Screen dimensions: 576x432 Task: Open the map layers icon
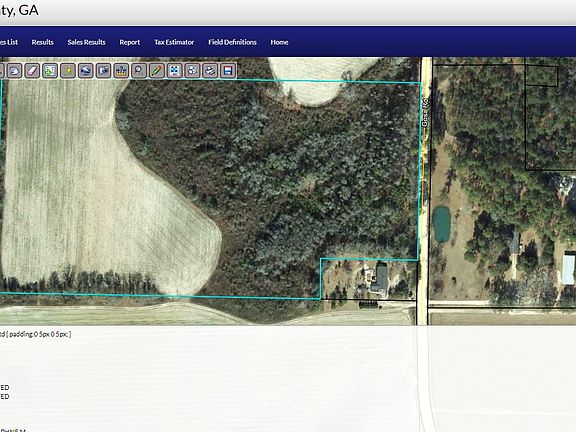[x=86, y=70]
